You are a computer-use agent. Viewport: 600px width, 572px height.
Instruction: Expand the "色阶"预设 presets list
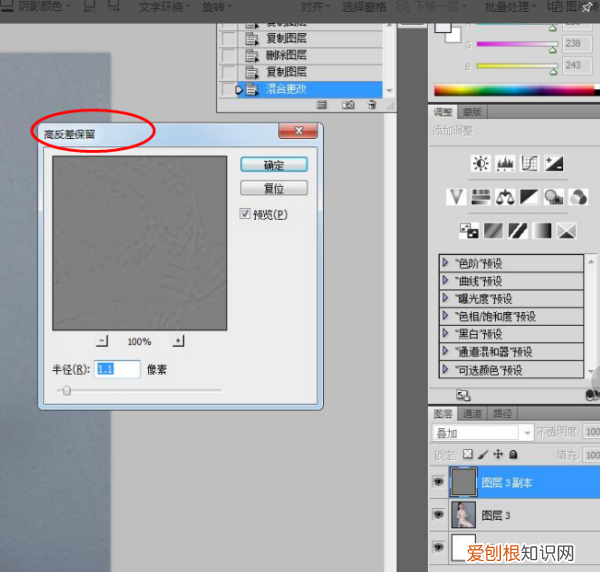pos(446,264)
